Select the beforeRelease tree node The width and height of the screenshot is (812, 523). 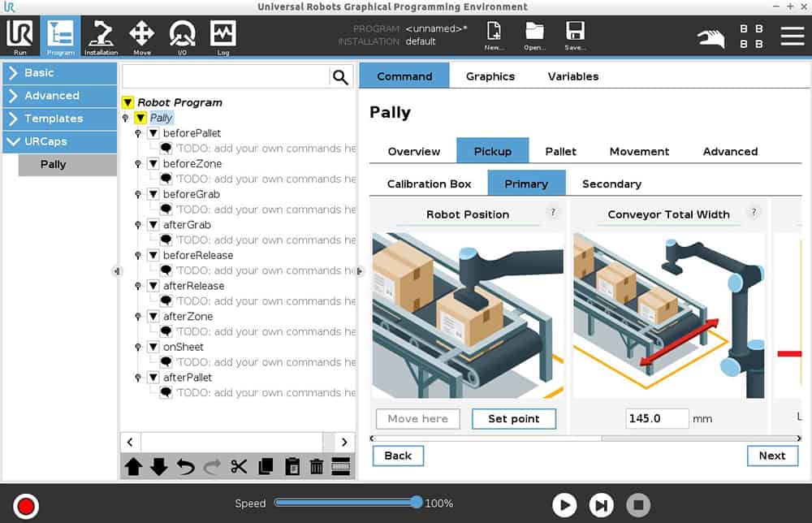coord(198,255)
